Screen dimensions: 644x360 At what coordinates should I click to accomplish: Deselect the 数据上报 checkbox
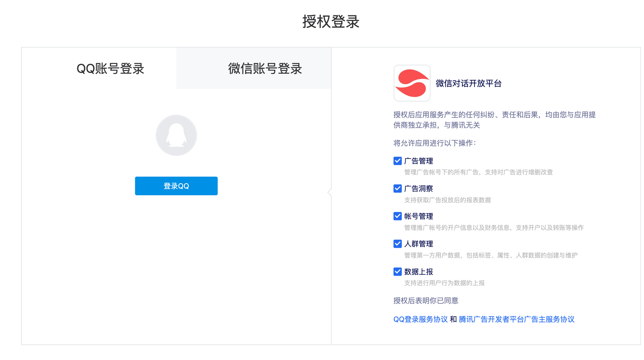(x=397, y=272)
